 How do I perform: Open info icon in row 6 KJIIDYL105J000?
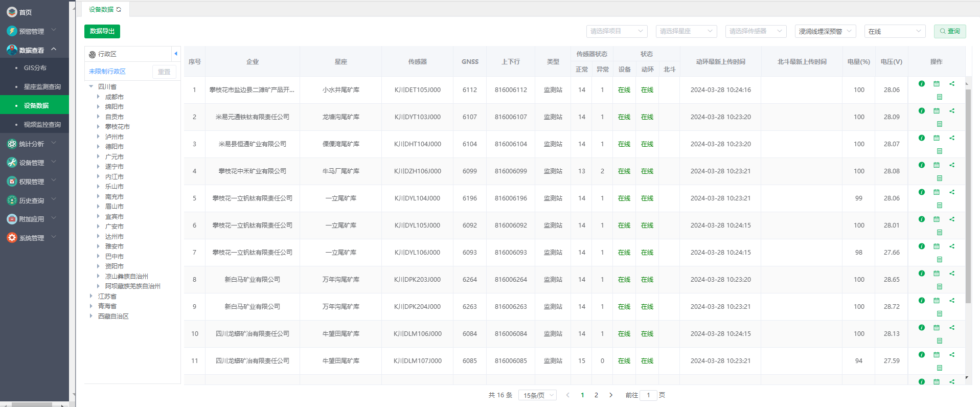[921, 219]
